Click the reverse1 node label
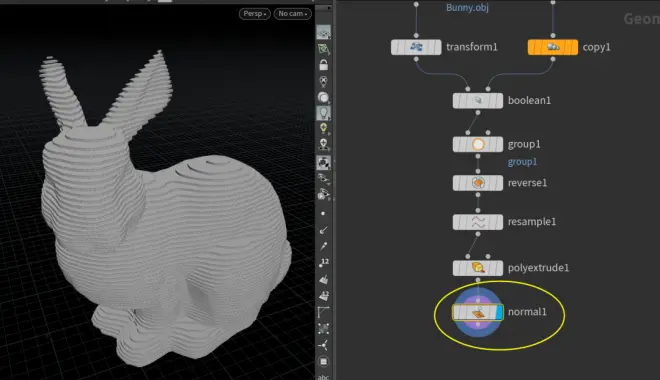Image resolution: width=660 pixels, height=380 pixels. pos(527,183)
